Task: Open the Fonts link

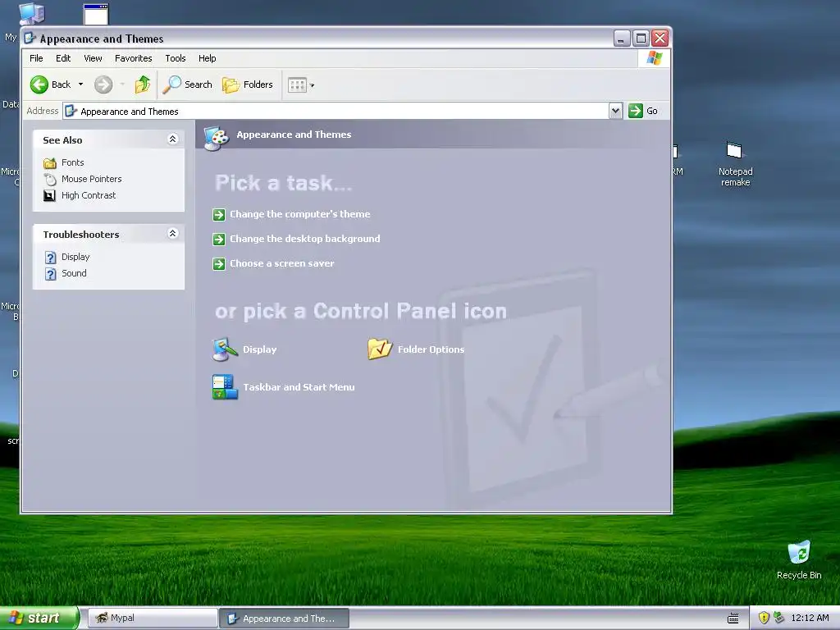Action: pyautogui.click(x=73, y=162)
